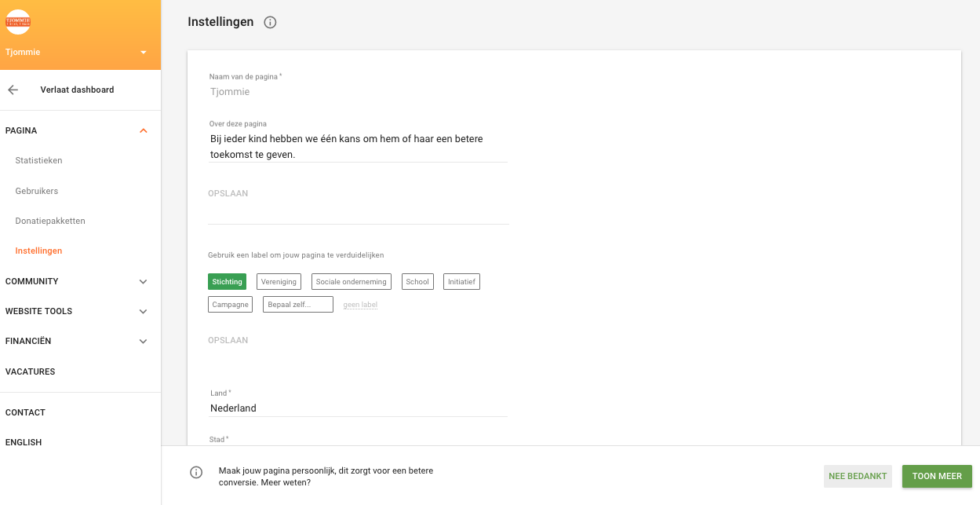The height and width of the screenshot is (505, 980).
Task: Click OPSLAAN below the page description
Action: pyautogui.click(x=228, y=193)
